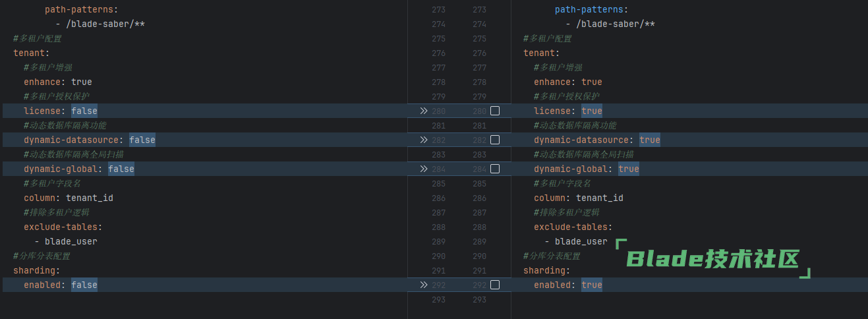Click blade_user entry in left pane
This screenshot has width=868, height=319.
pos(71,241)
